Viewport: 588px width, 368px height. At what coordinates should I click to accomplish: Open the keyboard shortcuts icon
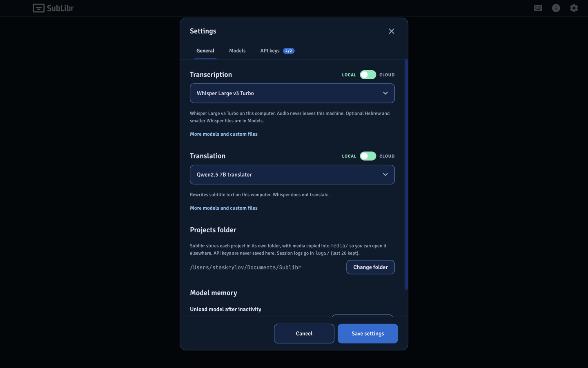pos(538,8)
